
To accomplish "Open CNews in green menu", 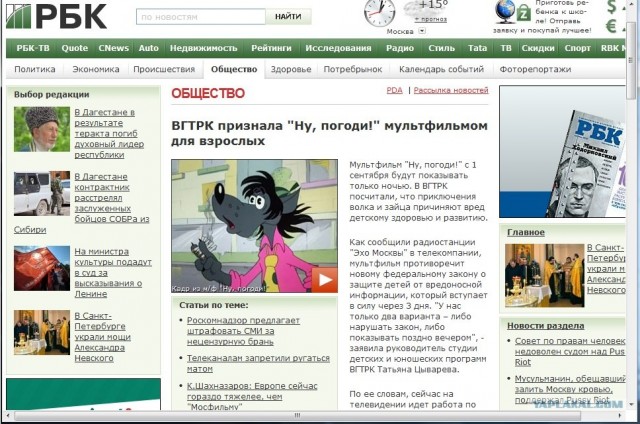I will [x=113, y=48].
